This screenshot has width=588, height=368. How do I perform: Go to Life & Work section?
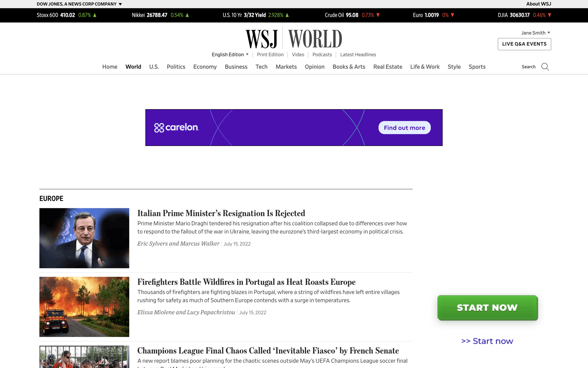pyautogui.click(x=425, y=67)
